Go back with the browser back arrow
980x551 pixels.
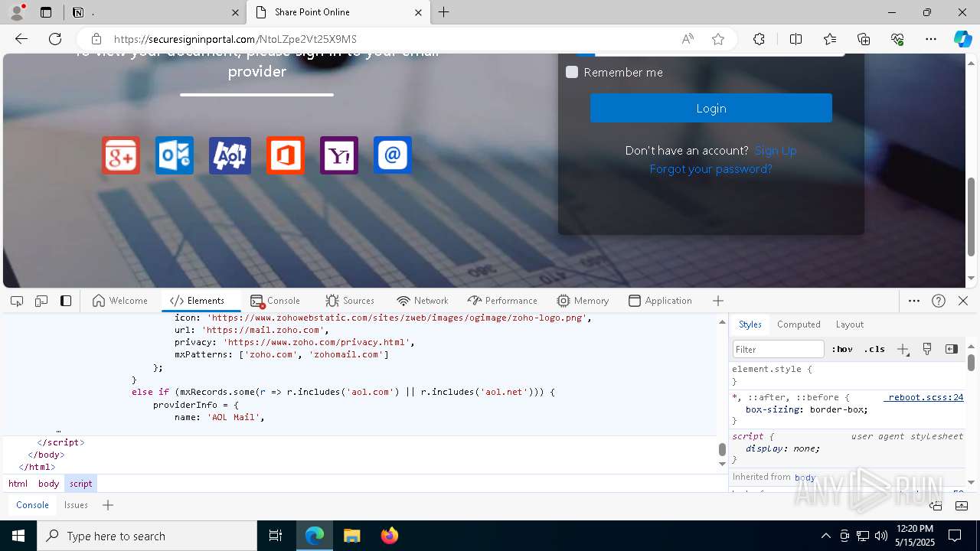[x=21, y=39]
